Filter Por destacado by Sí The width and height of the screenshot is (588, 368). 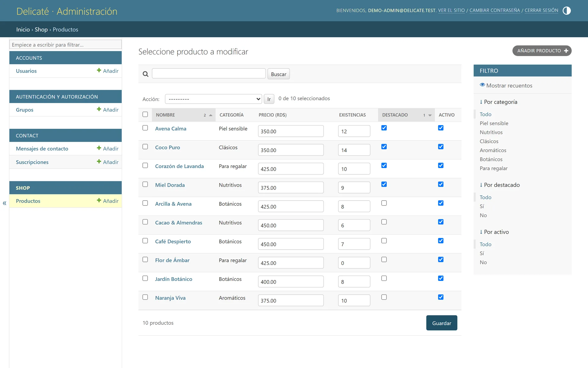pyautogui.click(x=482, y=206)
